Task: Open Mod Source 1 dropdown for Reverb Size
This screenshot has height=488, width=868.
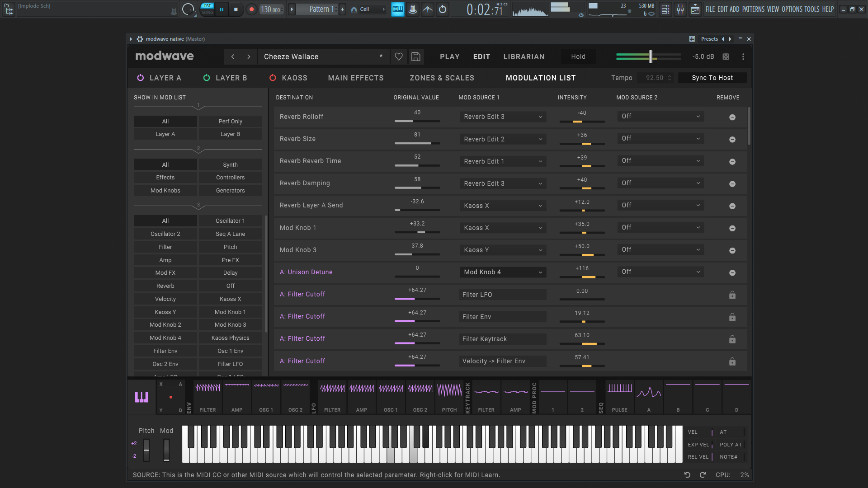Action: (x=503, y=139)
